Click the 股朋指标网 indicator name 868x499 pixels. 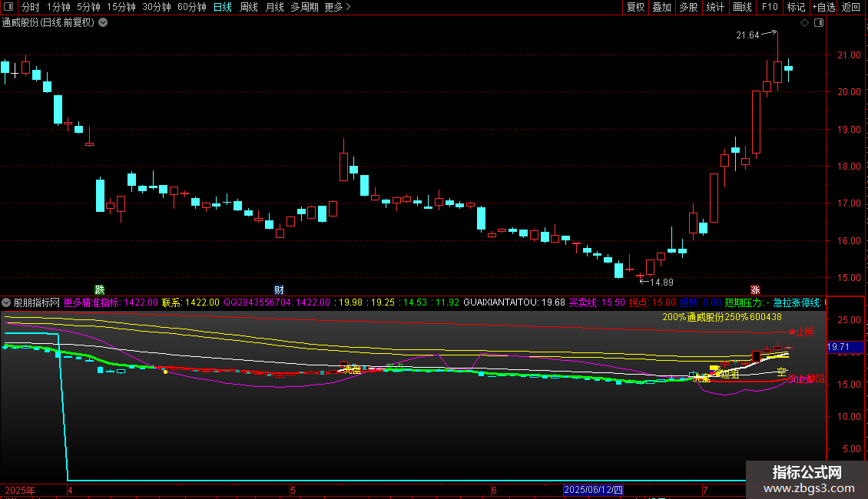(37, 302)
